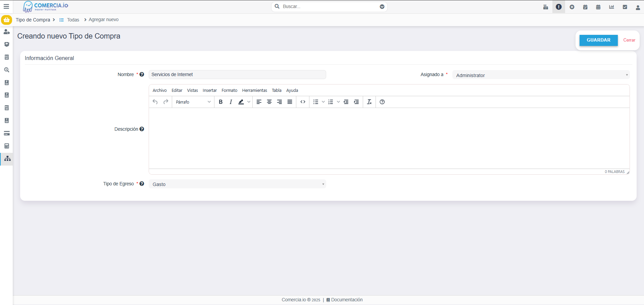Toggle the numbered list
Viewport: 644px width, 305px height.
[x=331, y=102]
